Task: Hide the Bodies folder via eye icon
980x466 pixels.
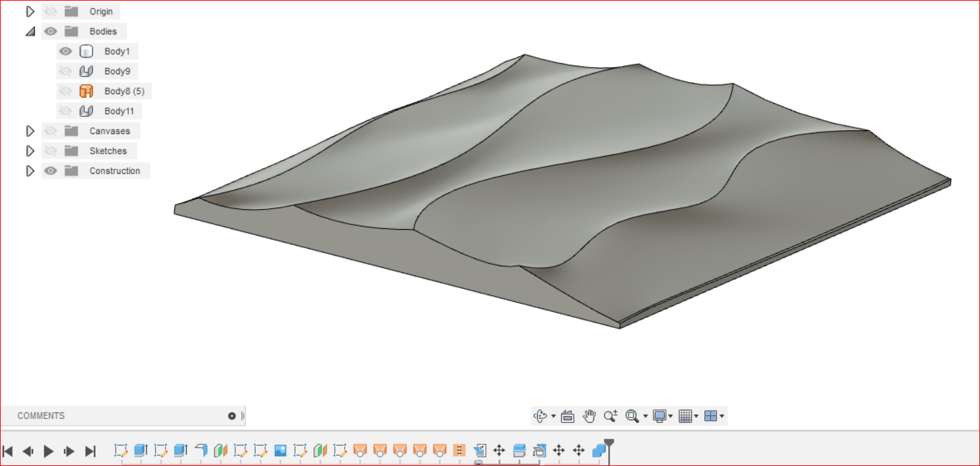Action: click(50, 31)
